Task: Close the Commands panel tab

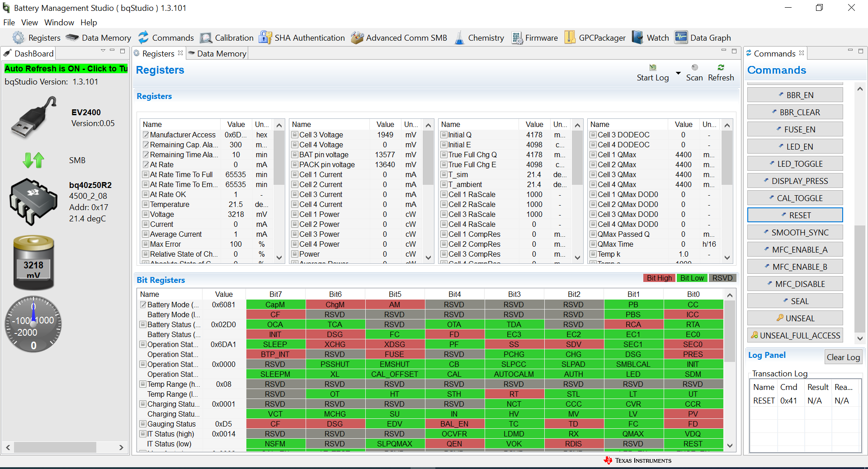Action: tap(802, 53)
